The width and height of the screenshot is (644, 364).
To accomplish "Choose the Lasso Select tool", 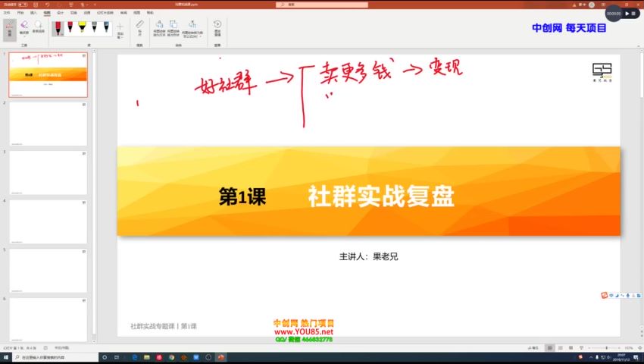I will [38, 28].
